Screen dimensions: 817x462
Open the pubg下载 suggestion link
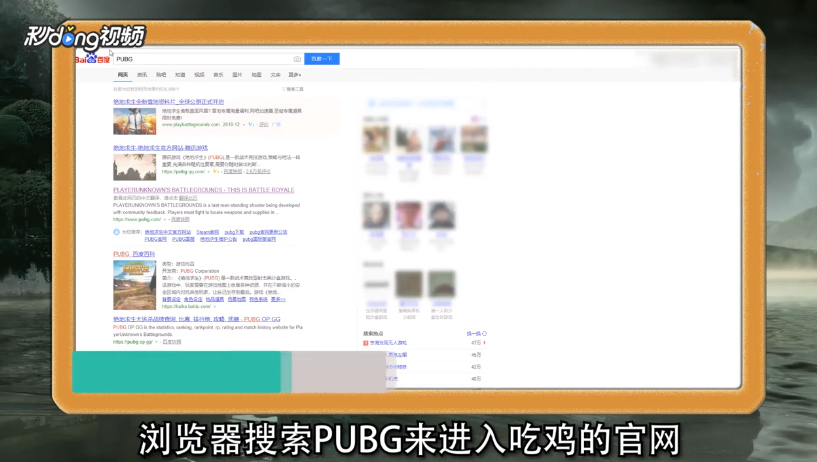coord(234,232)
